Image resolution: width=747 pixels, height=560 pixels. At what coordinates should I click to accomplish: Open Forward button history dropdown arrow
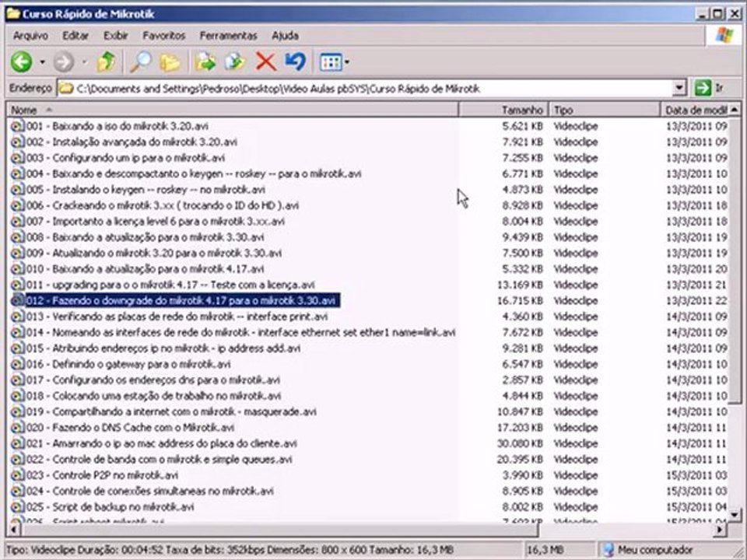point(84,62)
